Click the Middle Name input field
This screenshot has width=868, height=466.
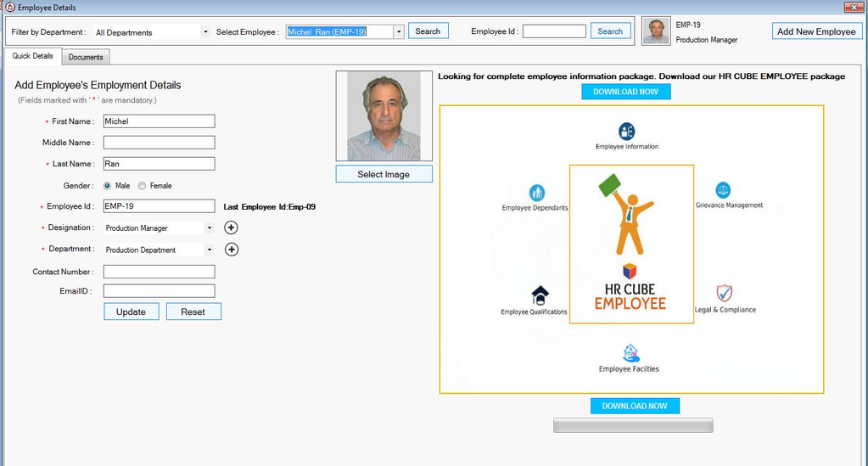click(x=159, y=143)
